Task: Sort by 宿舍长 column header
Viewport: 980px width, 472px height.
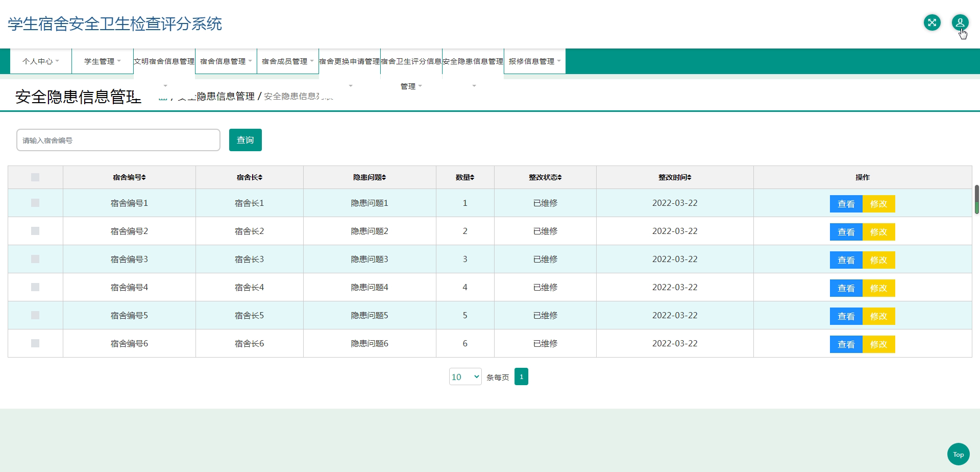Action: [249, 177]
